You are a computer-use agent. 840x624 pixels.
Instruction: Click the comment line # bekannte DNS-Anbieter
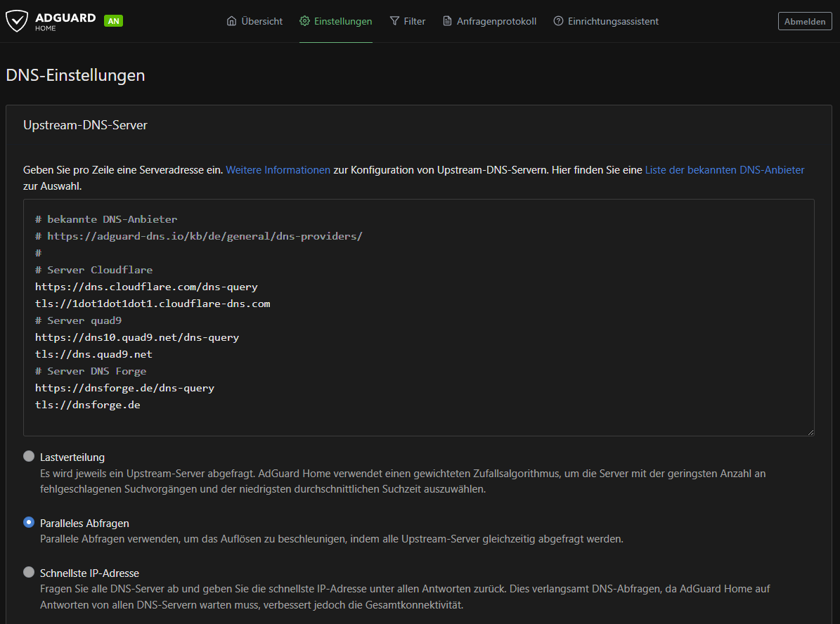[106, 219]
